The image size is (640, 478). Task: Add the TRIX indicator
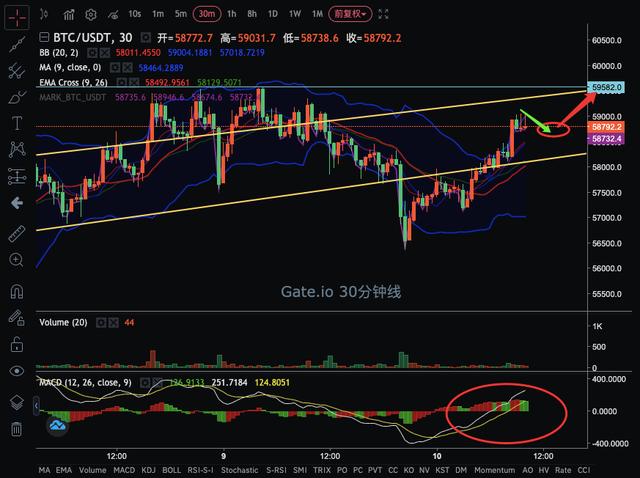[322, 470]
